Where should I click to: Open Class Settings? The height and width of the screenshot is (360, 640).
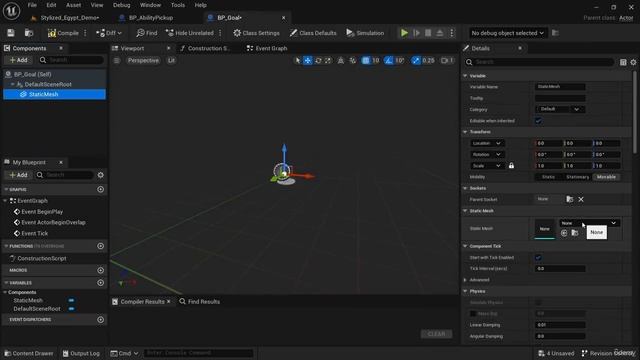[x=256, y=33]
